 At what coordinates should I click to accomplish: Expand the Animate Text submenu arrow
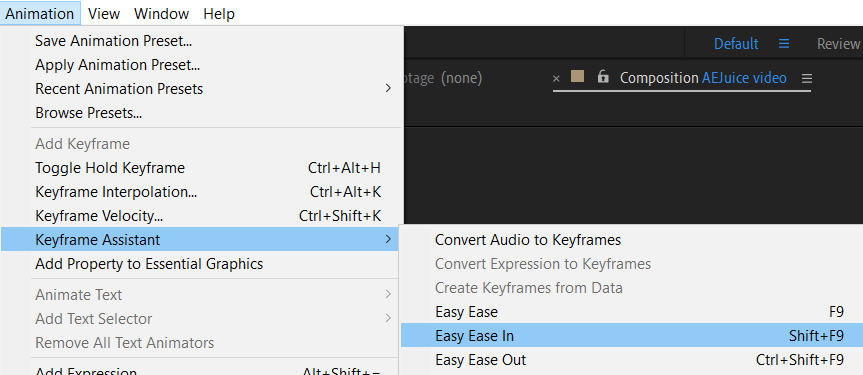[x=389, y=295]
